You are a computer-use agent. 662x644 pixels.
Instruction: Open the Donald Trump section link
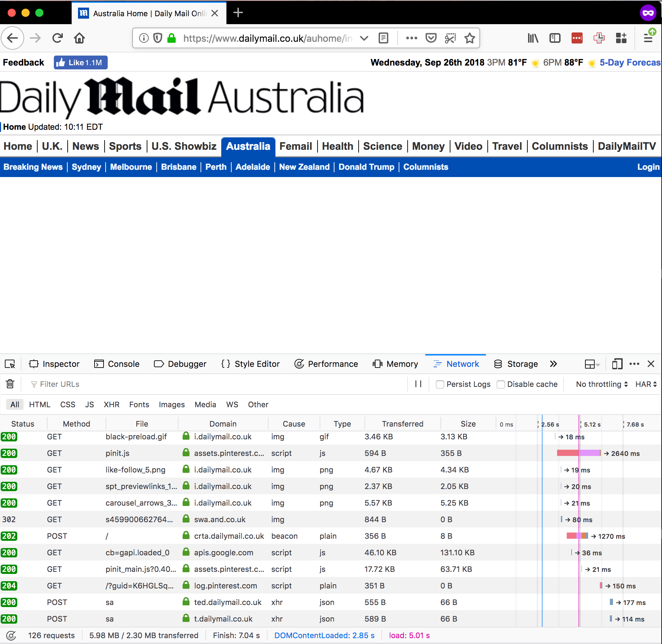point(366,167)
